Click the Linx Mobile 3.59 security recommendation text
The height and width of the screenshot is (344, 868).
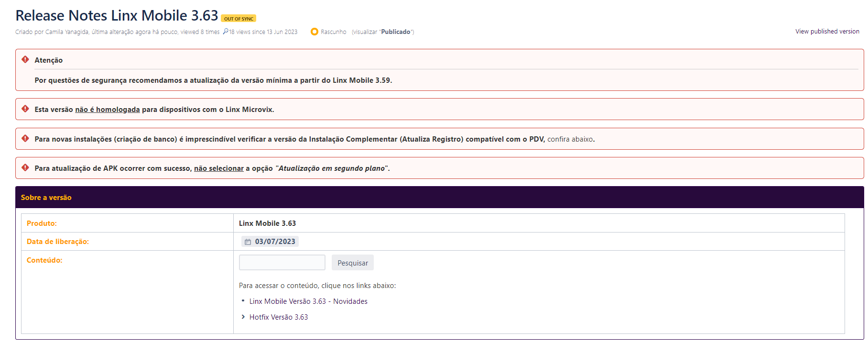(213, 80)
